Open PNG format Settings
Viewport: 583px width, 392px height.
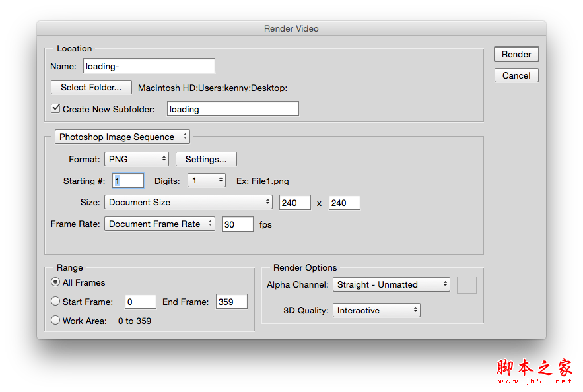click(x=206, y=159)
